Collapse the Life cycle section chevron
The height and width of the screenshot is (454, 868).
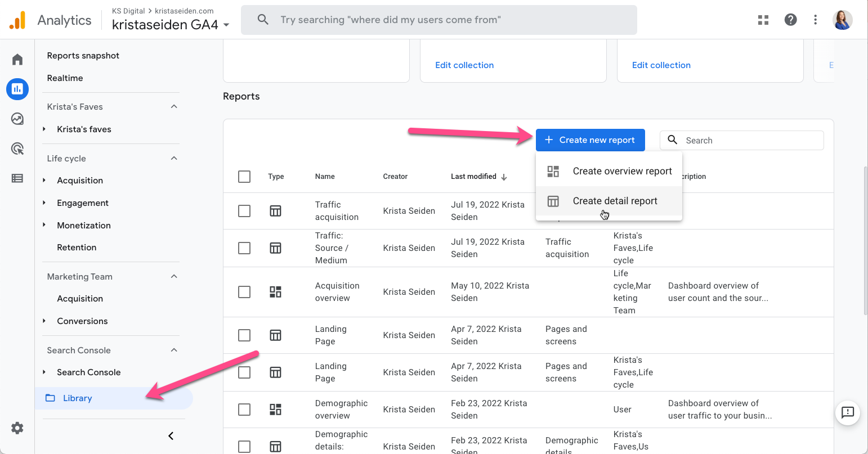pos(174,158)
